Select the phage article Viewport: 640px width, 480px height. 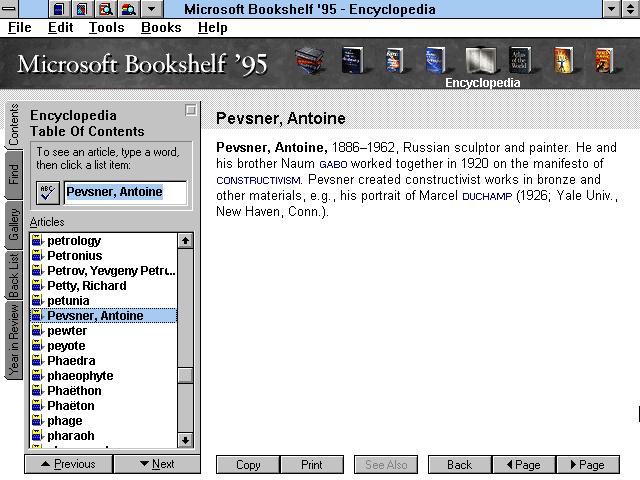click(104, 421)
